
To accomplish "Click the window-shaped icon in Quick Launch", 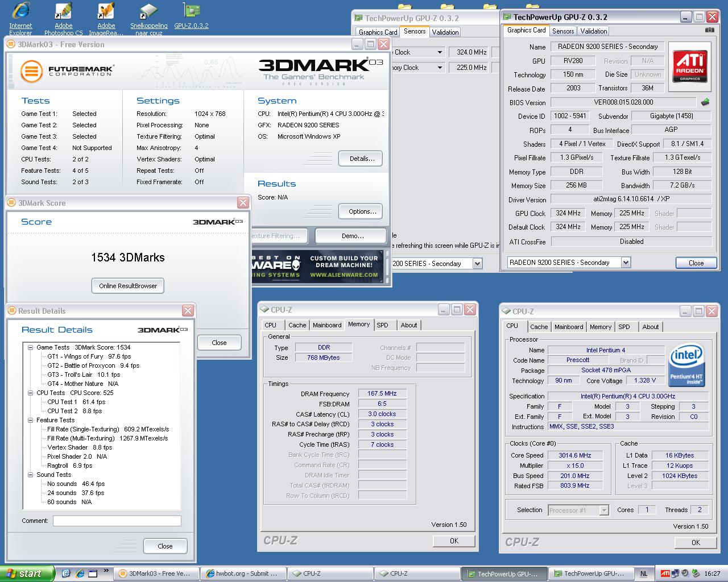I will [93, 573].
